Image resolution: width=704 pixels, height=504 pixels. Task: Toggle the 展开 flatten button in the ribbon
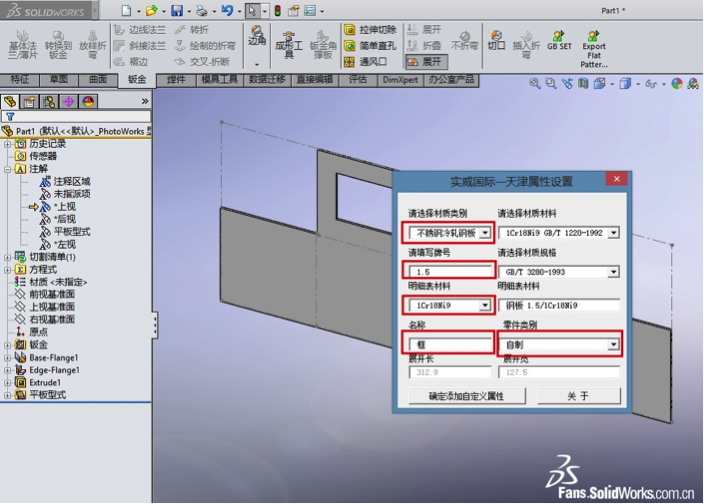click(x=424, y=61)
